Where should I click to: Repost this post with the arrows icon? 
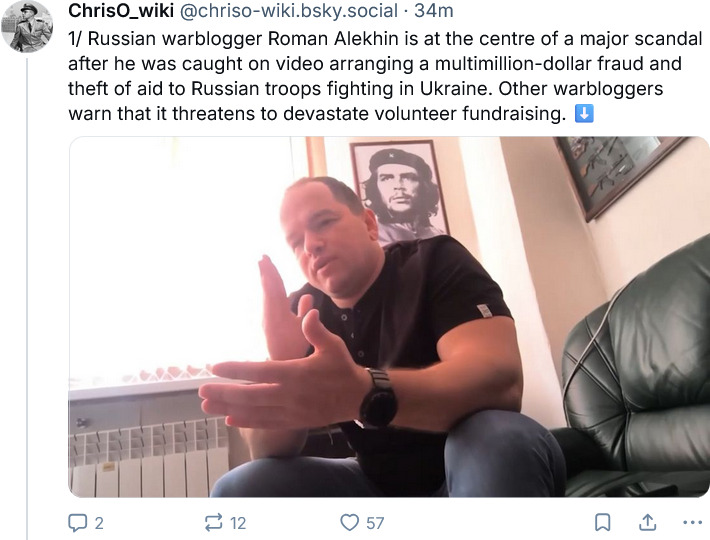[x=213, y=522]
